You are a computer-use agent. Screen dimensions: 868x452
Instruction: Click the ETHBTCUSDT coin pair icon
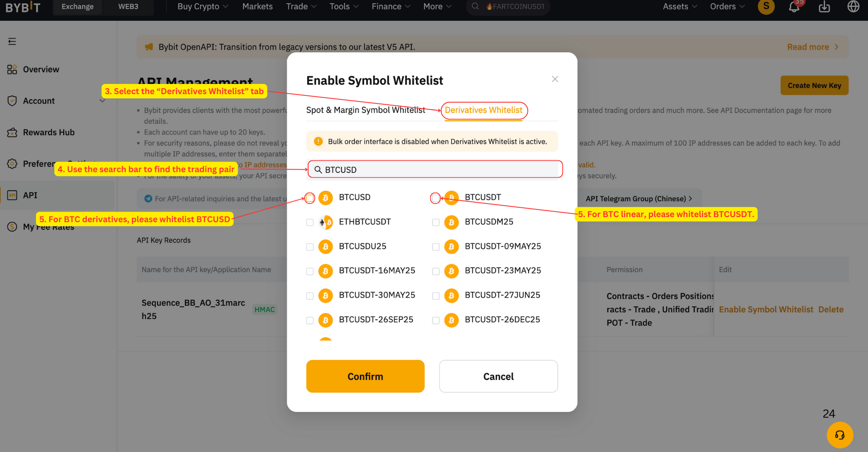point(325,222)
